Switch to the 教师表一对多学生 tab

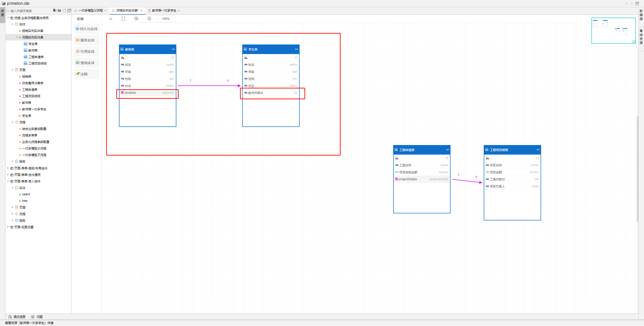[x=164, y=11]
